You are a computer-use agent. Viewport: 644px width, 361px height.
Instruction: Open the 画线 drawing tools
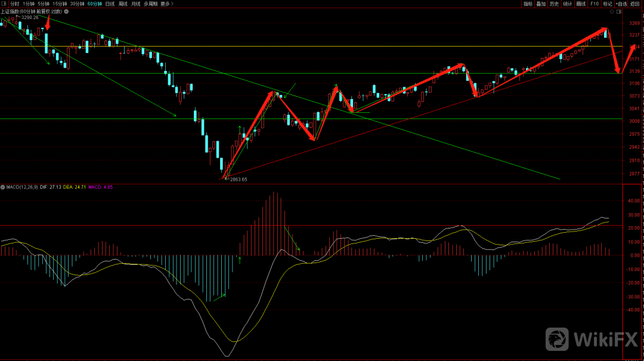tap(580, 4)
